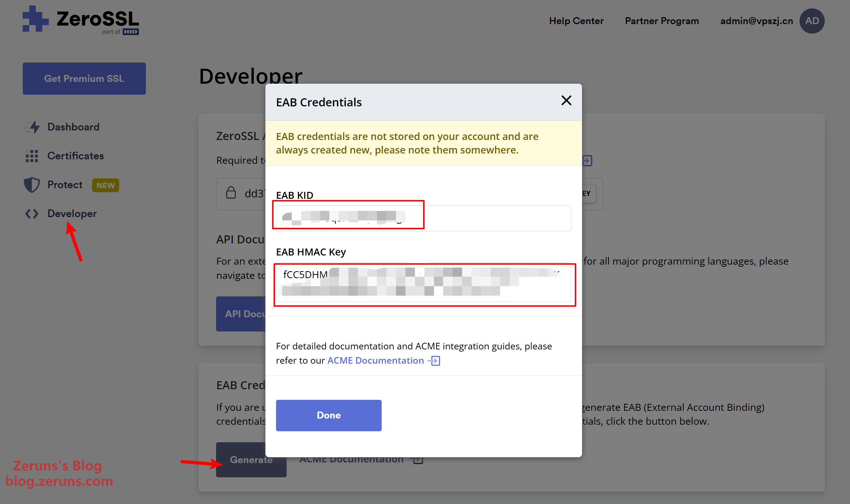This screenshot has height=504, width=850.
Task: Open Protect in sidebar
Action: point(65,185)
